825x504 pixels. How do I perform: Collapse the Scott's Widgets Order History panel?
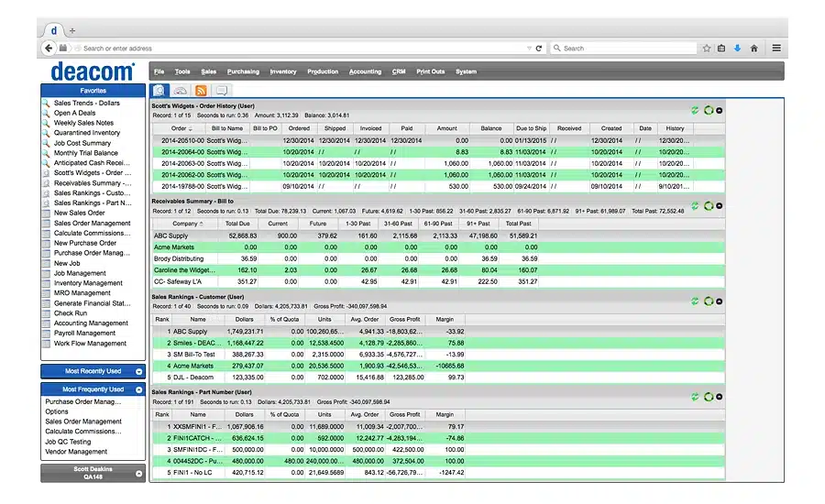click(x=720, y=111)
